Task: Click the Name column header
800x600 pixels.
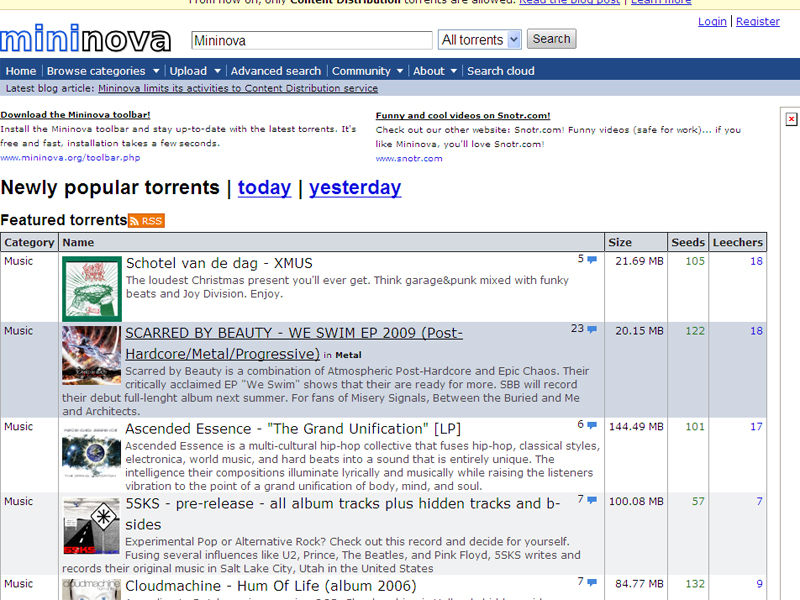Action: pos(332,242)
